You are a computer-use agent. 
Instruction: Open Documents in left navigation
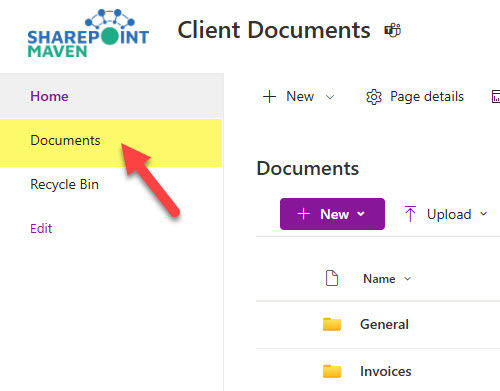65,140
